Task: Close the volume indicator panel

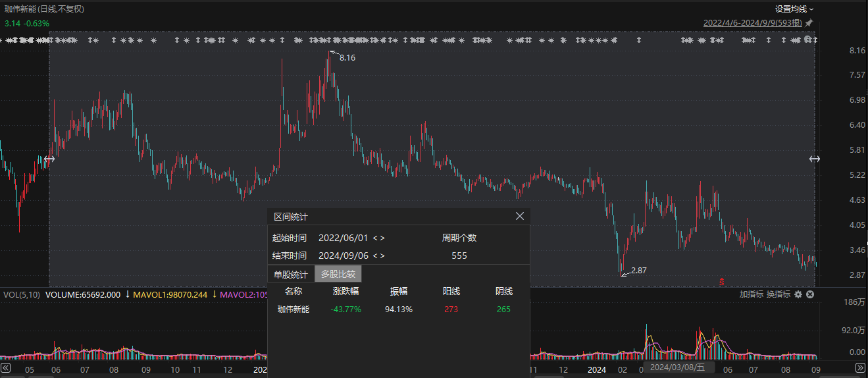Action: coord(810,294)
